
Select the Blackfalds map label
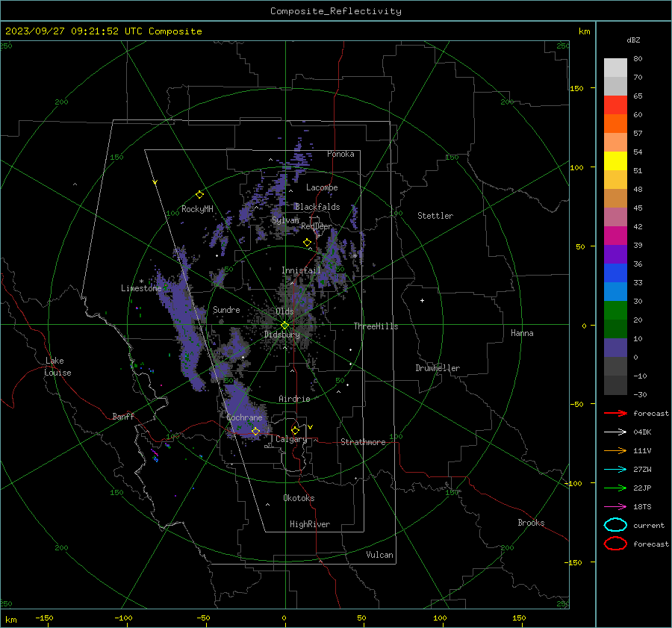pyautogui.click(x=317, y=207)
